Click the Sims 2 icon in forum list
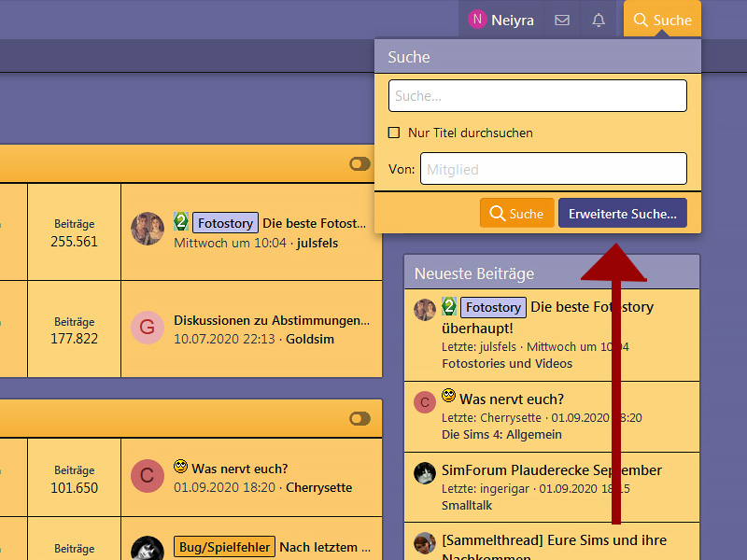 (x=181, y=222)
